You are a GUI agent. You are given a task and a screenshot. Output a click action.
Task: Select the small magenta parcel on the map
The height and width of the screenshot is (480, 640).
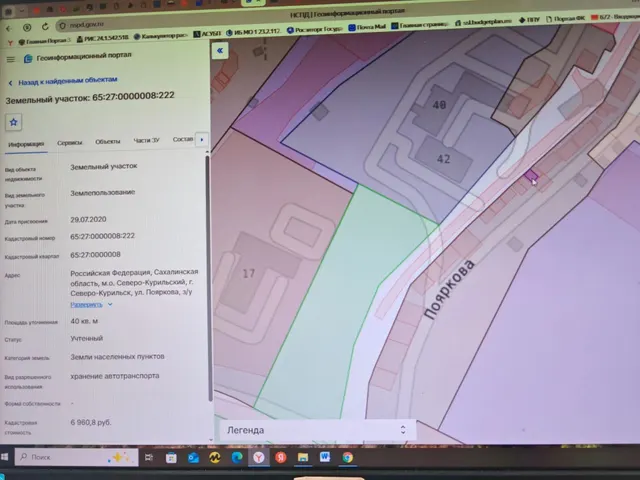tap(531, 176)
